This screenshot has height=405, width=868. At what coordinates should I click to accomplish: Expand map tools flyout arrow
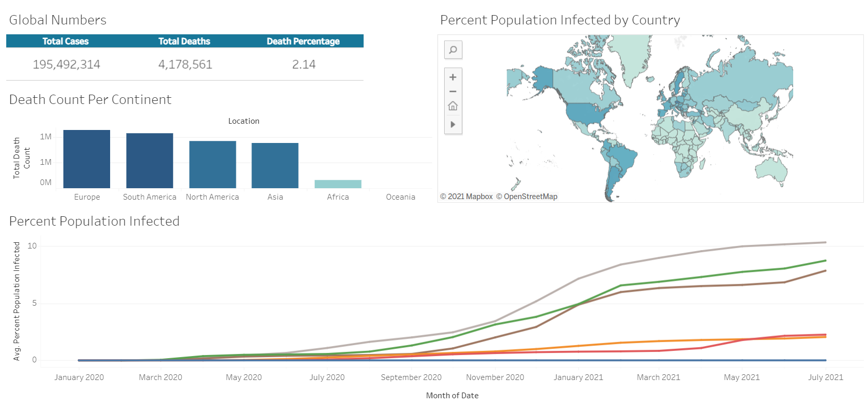pos(453,125)
